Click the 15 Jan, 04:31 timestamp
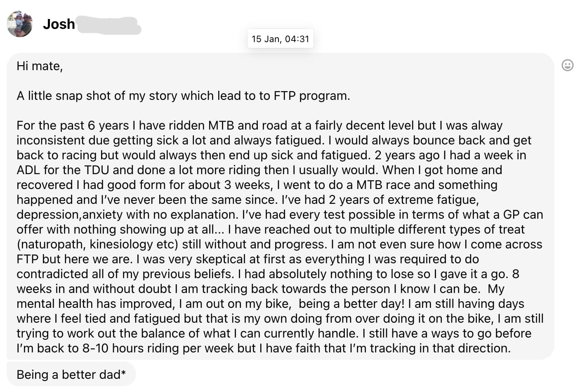 (x=281, y=39)
